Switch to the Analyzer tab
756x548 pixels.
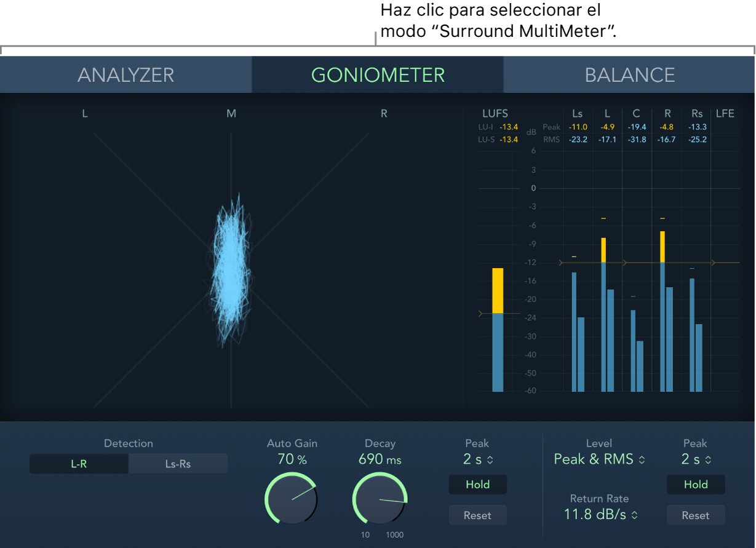125,75
